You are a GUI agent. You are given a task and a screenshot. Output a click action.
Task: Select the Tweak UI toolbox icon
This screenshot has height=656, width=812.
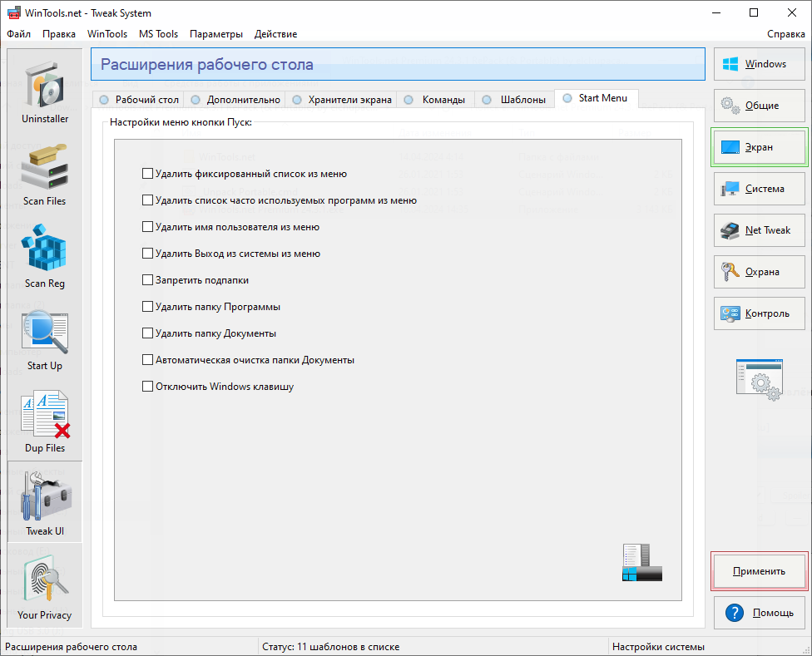coord(45,502)
